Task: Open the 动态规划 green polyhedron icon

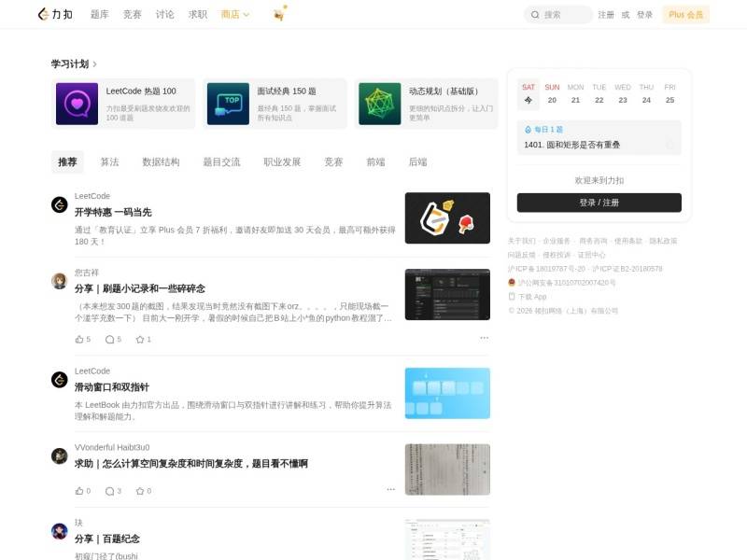Action: click(380, 104)
